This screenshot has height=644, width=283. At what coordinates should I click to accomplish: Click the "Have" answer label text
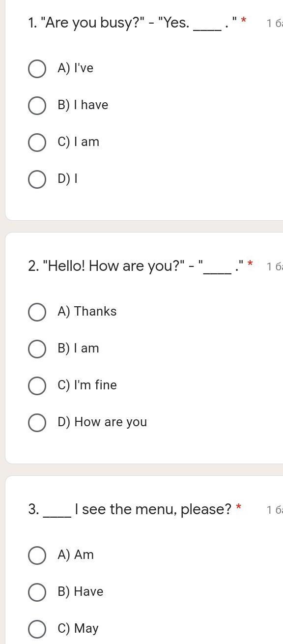click(88, 591)
